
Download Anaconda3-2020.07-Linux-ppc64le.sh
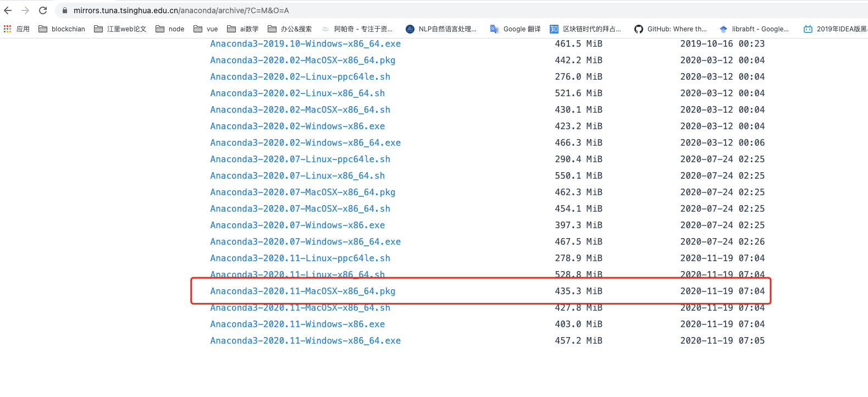click(x=300, y=159)
